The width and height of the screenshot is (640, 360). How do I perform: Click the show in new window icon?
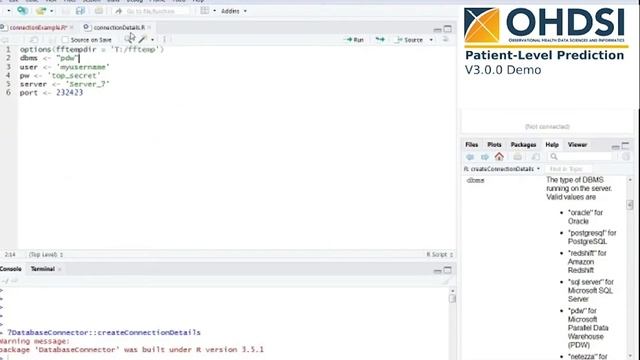(34, 40)
